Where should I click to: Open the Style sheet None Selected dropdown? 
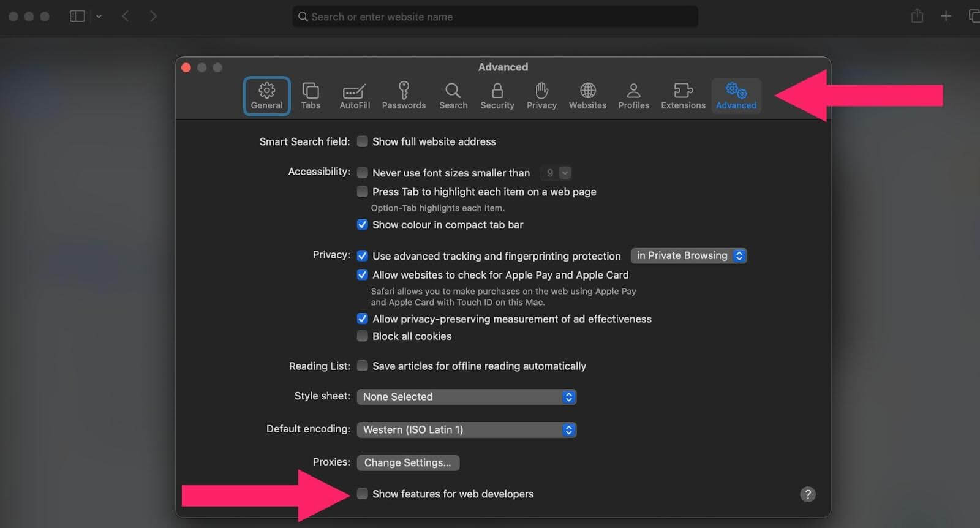click(467, 397)
